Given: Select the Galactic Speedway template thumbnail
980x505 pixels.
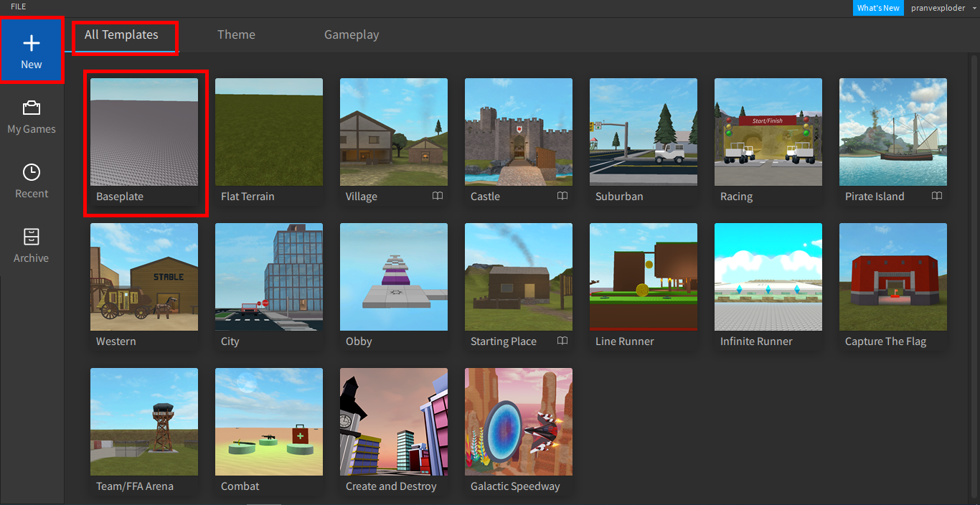Looking at the screenshot, I should (x=519, y=422).
